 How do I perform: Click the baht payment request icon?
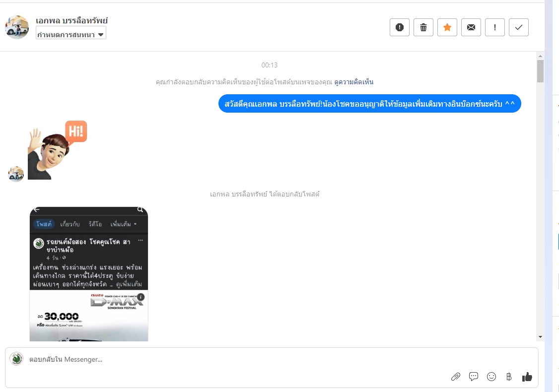point(509,377)
